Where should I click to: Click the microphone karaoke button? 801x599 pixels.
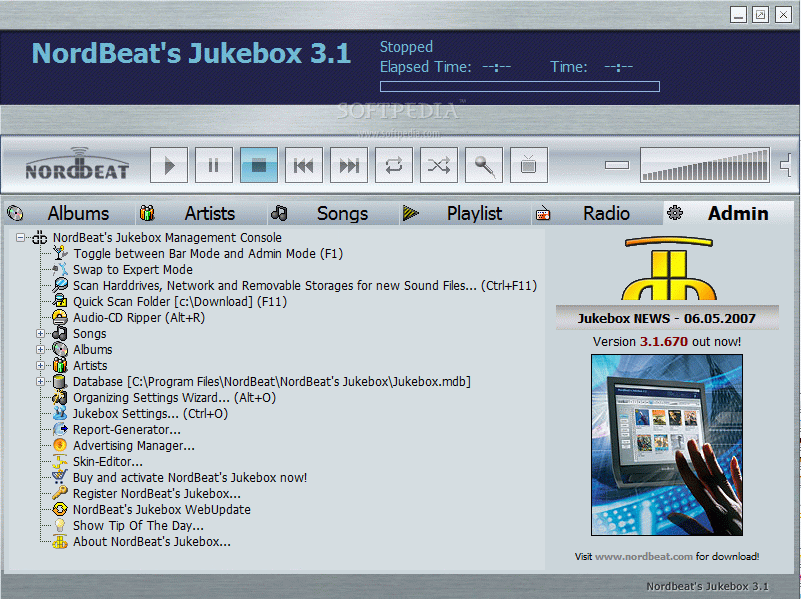click(484, 165)
